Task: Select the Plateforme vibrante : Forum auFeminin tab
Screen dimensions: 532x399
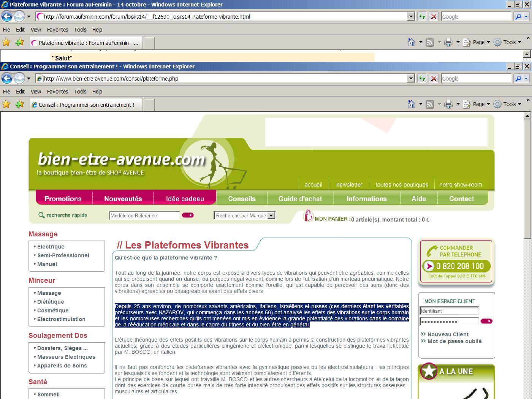Action: [86, 43]
